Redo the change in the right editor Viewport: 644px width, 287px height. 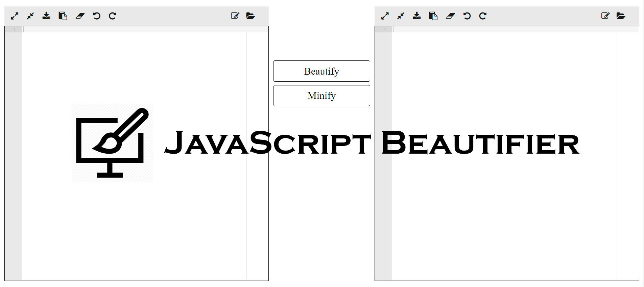click(483, 16)
